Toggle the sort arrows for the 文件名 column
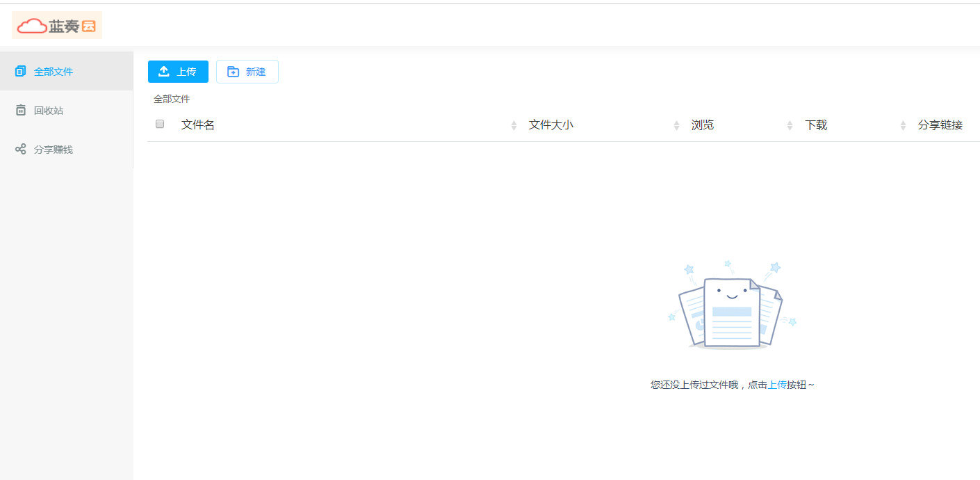The width and height of the screenshot is (980, 480). click(x=514, y=125)
